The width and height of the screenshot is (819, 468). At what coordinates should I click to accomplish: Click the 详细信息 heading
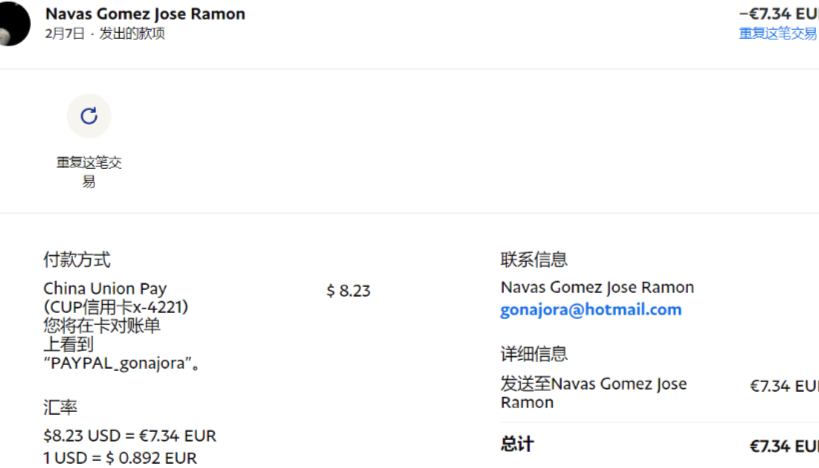coord(534,354)
